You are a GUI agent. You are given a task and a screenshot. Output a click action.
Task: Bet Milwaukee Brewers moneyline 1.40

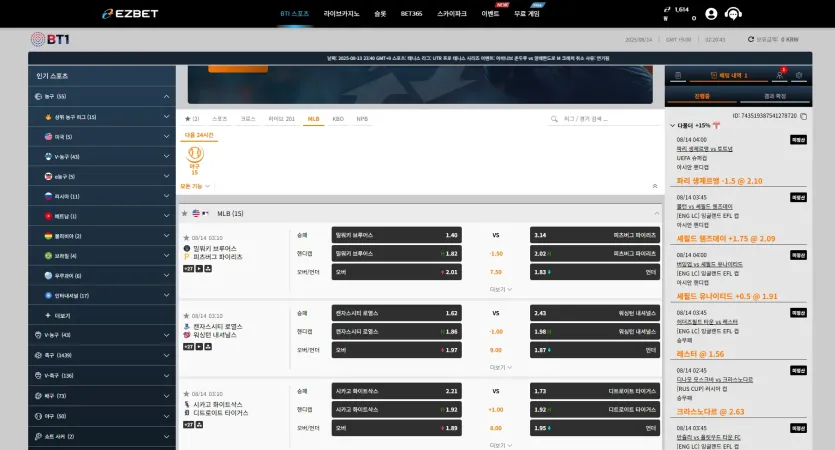click(396, 235)
